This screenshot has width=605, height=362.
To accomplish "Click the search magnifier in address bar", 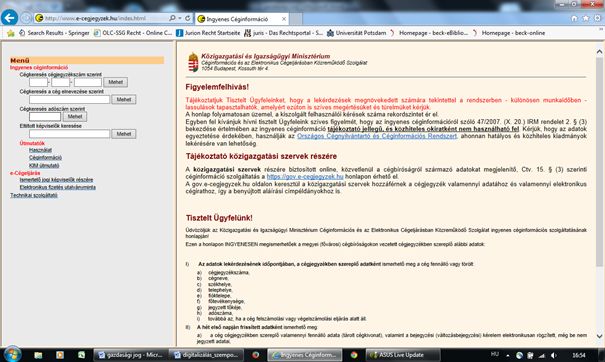I will (172, 18).
